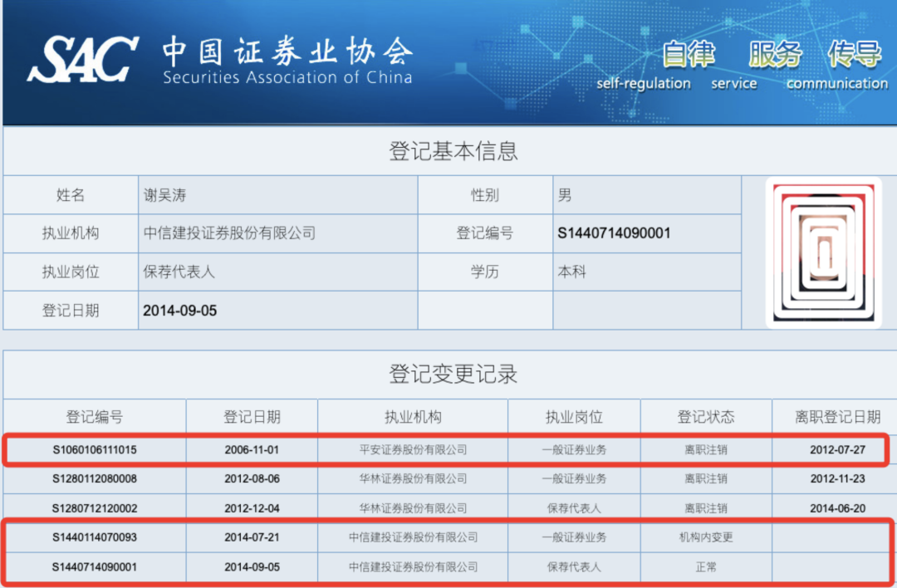897x588 pixels.
Task: Click leave date 2012-11-23
Action: point(837,478)
